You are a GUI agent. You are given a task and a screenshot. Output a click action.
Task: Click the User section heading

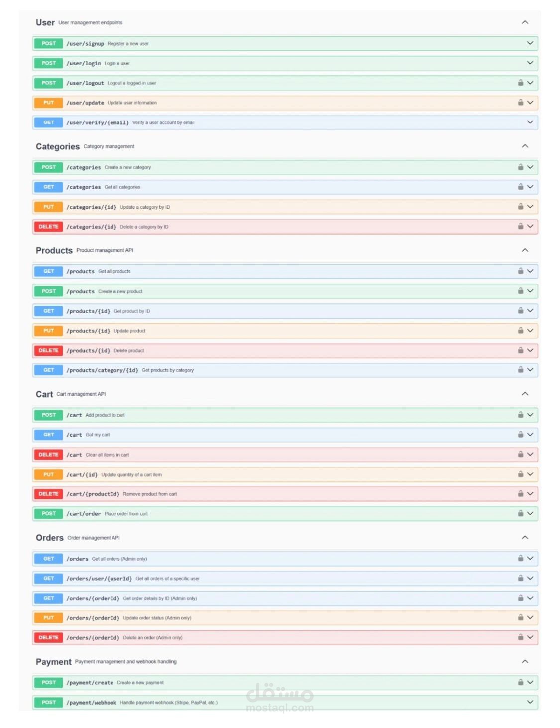45,22
